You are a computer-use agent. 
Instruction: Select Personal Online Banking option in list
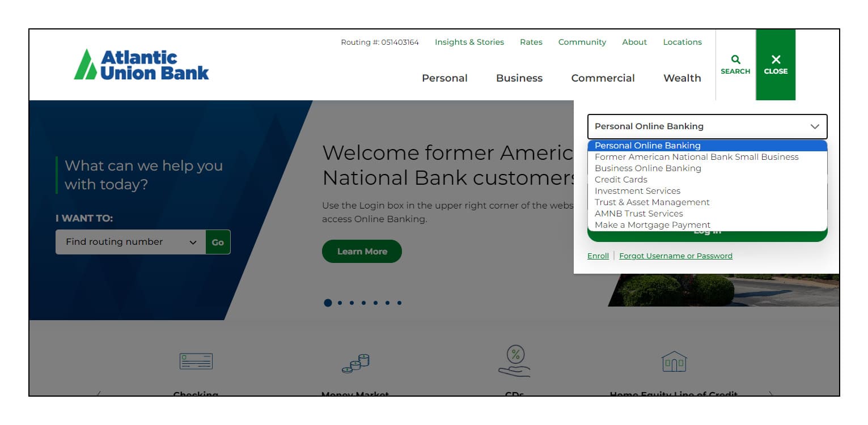(708, 146)
